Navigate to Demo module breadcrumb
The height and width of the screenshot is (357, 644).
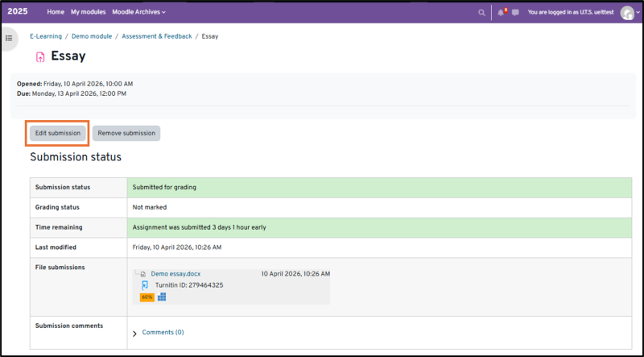pyautogui.click(x=92, y=36)
